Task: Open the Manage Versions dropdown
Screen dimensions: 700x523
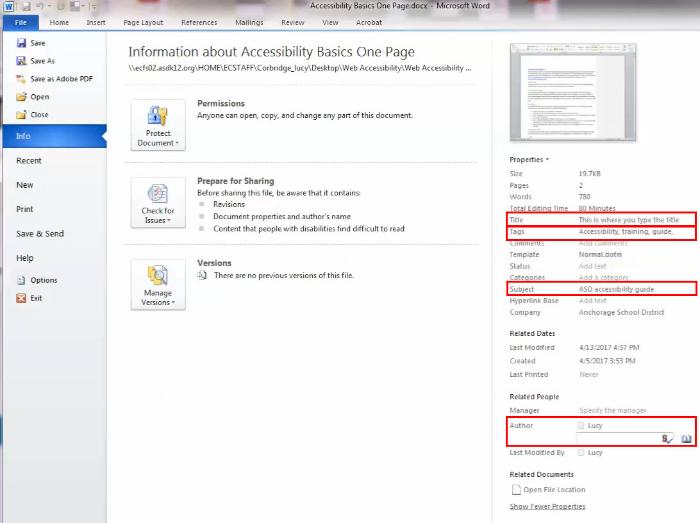Action: tap(158, 285)
